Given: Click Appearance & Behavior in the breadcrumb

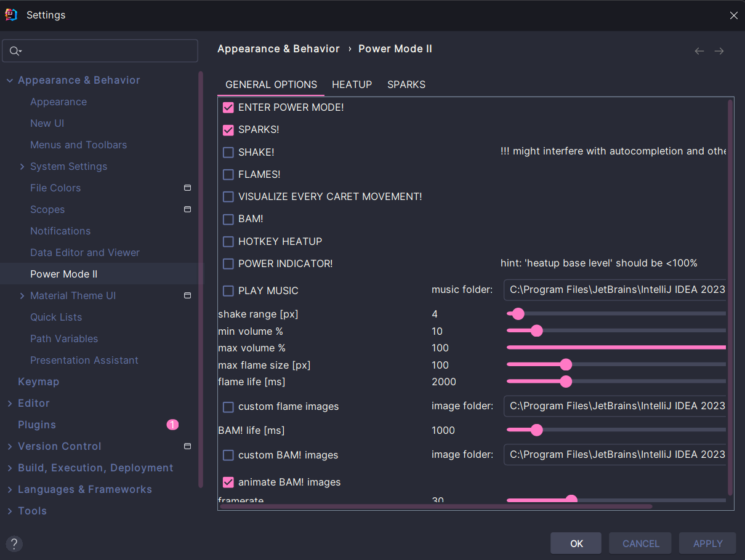Looking at the screenshot, I should (x=278, y=49).
